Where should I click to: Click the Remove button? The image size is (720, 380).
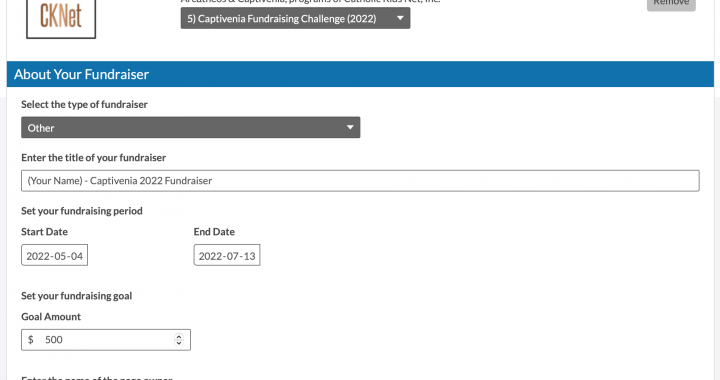tap(671, 4)
